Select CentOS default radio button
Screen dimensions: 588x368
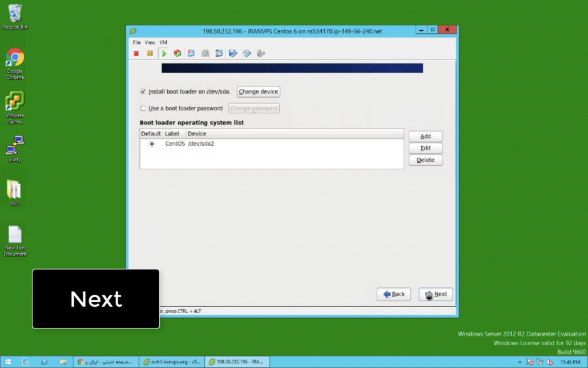tap(152, 144)
